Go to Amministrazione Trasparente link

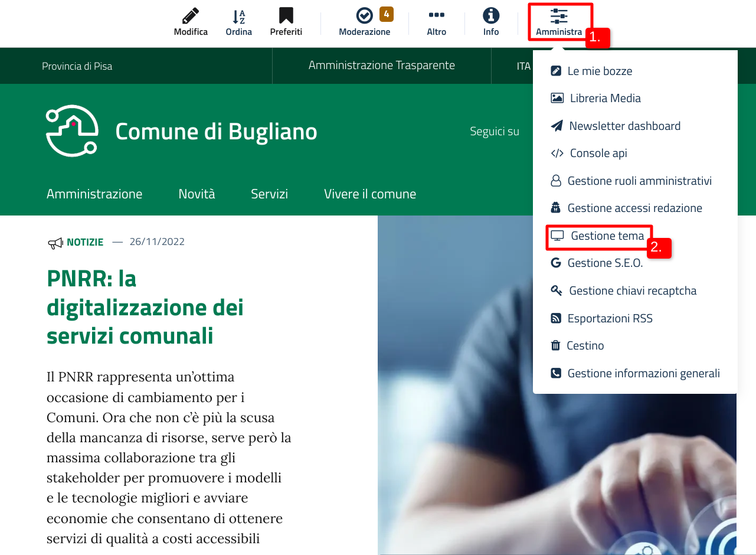point(381,66)
